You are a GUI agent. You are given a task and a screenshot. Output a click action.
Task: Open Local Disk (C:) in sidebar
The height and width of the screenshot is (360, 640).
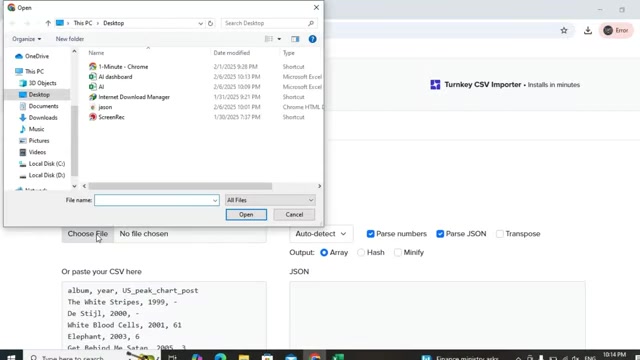click(42, 164)
